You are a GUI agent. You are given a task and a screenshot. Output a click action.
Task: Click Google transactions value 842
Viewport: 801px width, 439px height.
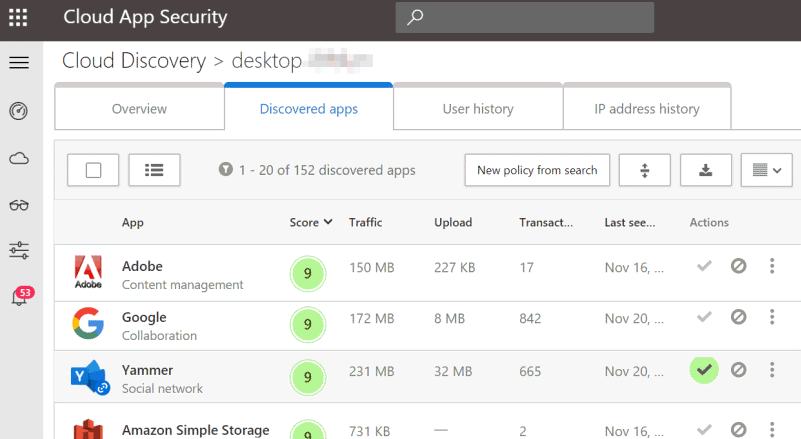pyautogui.click(x=530, y=319)
